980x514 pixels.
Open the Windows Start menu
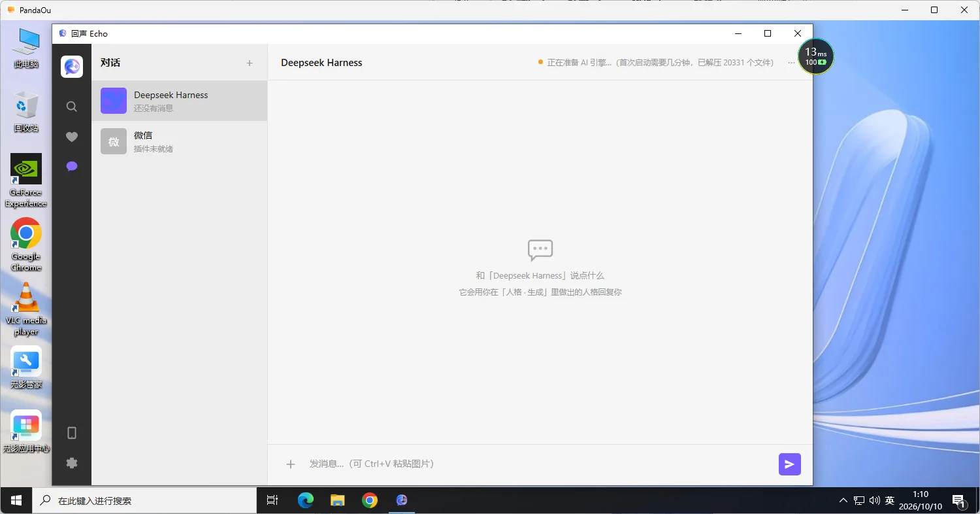16,501
